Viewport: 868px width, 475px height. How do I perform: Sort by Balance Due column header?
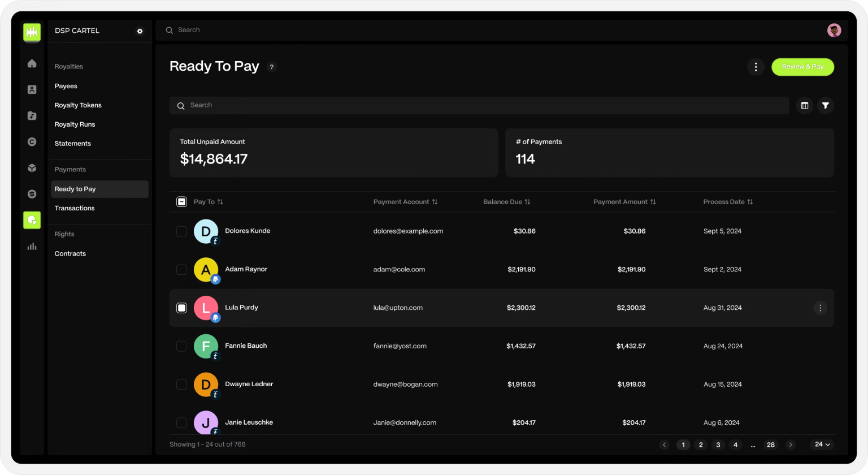506,202
